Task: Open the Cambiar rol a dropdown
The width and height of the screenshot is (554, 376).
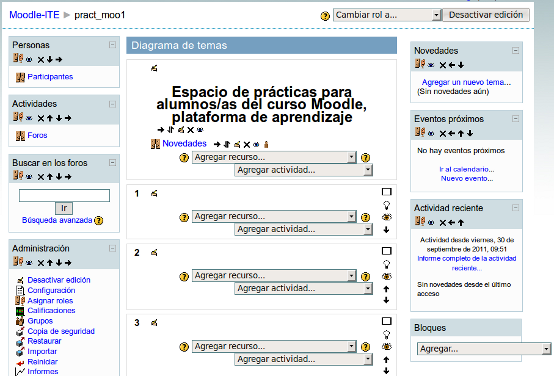Action: [x=387, y=15]
